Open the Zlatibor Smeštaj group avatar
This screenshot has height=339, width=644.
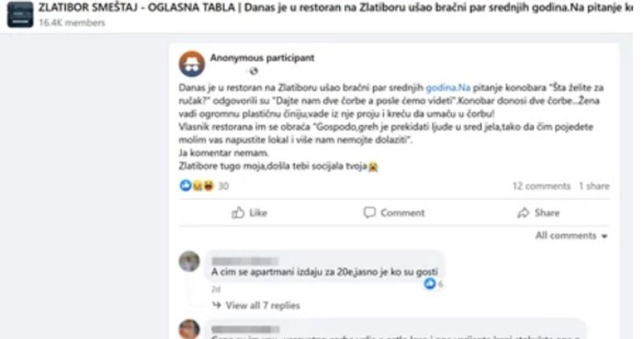pyautogui.click(x=20, y=14)
